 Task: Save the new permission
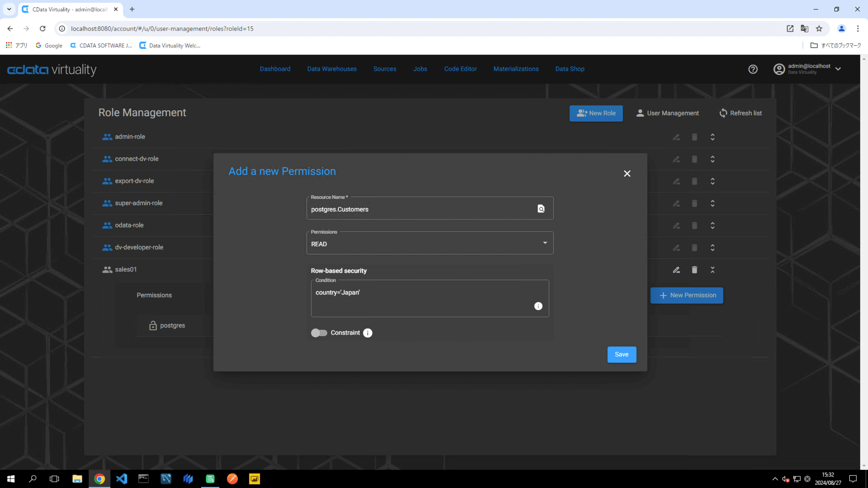(x=621, y=355)
